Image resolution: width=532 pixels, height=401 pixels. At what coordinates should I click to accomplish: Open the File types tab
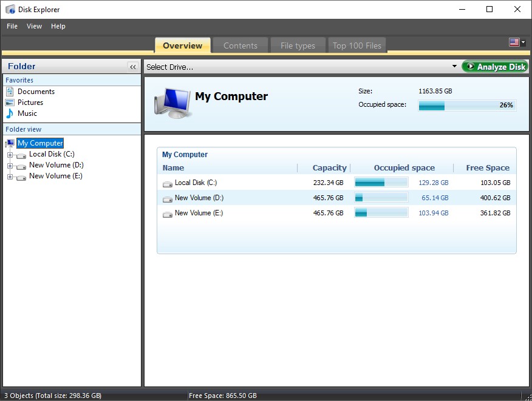pyautogui.click(x=298, y=45)
